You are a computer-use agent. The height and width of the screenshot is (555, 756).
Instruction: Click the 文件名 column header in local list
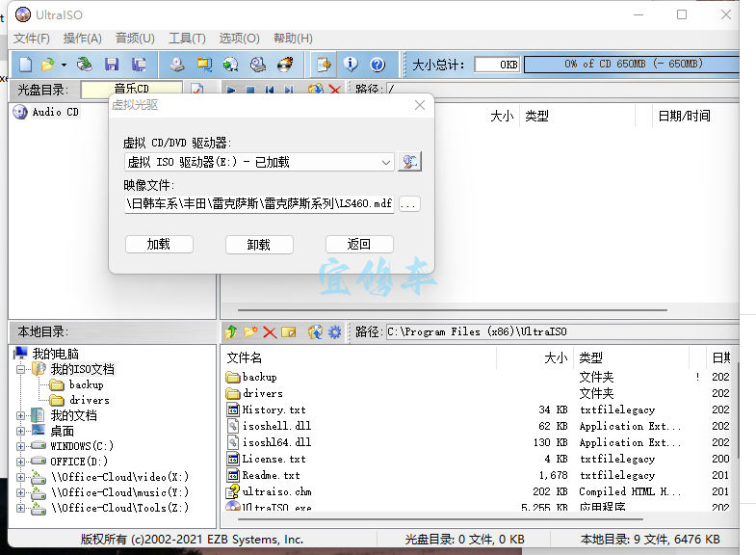point(360,357)
